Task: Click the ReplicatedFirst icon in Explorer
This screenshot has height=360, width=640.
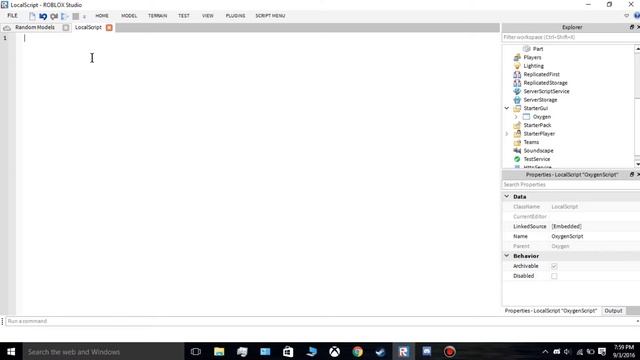Action: pyautogui.click(x=517, y=75)
